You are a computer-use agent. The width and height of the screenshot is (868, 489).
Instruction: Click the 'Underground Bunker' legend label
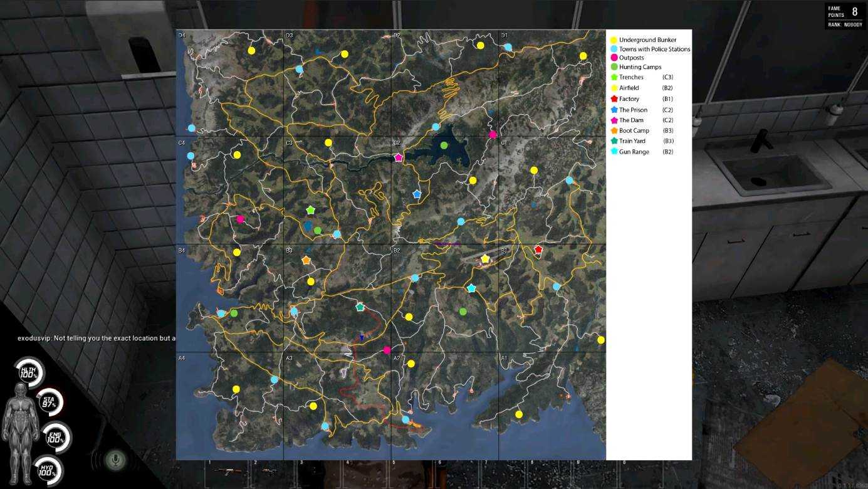[x=648, y=40]
